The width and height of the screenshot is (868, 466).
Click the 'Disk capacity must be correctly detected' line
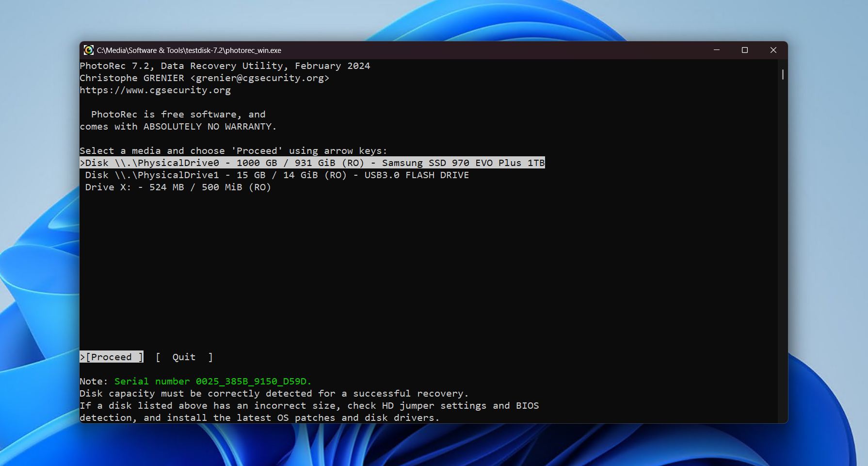(x=274, y=394)
